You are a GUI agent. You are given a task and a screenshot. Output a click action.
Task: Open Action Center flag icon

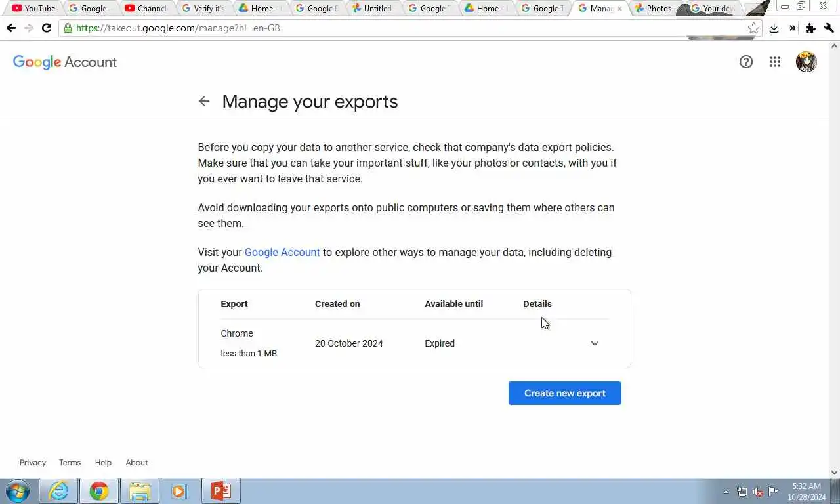click(x=774, y=492)
